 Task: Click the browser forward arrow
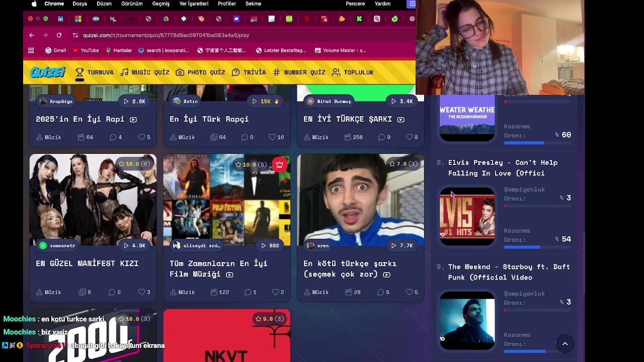pos(45,35)
